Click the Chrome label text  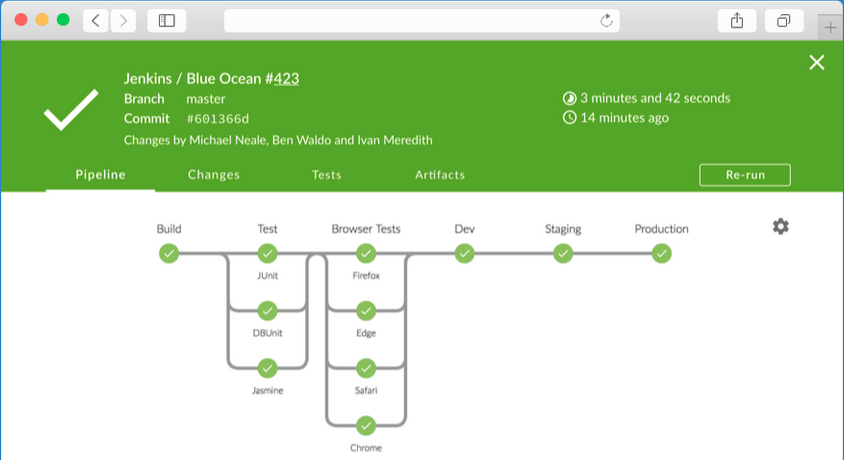pos(366,448)
